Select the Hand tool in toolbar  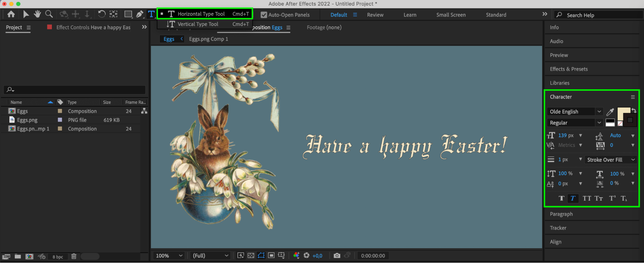tap(37, 14)
